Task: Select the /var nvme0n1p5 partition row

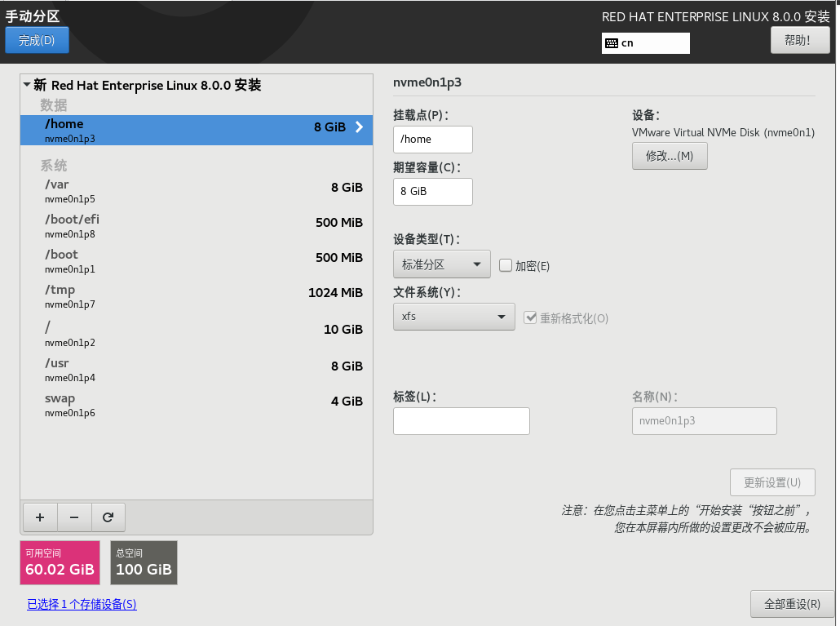Action: [x=197, y=191]
